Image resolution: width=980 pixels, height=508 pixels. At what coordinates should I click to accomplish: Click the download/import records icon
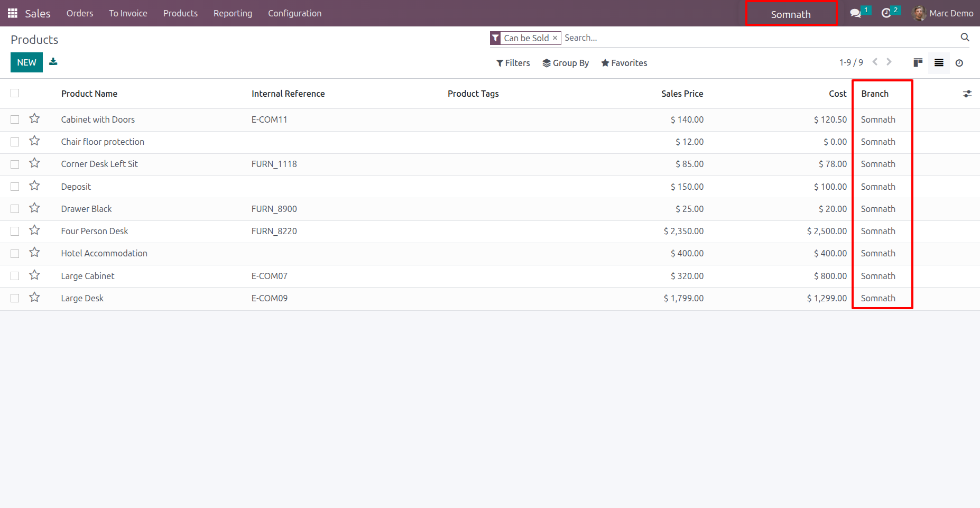(53, 62)
